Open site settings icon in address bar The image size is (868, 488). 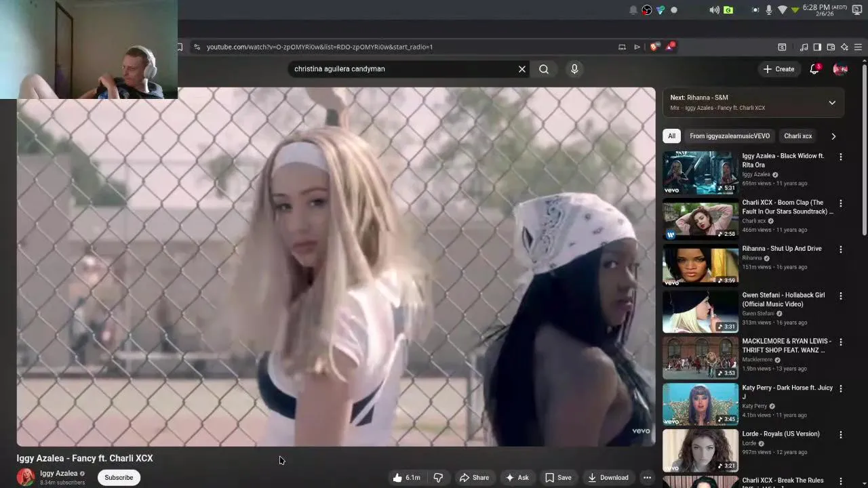(x=197, y=47)
